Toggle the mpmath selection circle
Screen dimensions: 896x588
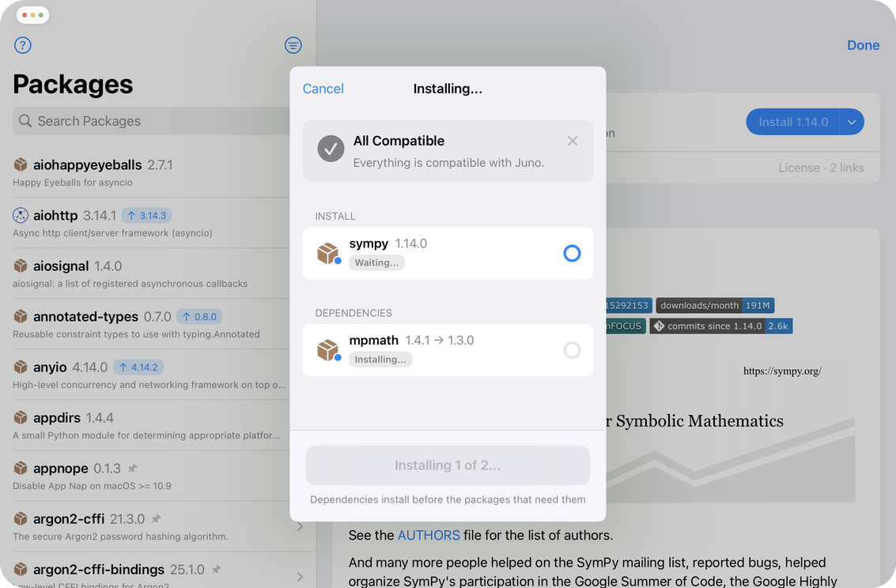click(x=572, y=350)
